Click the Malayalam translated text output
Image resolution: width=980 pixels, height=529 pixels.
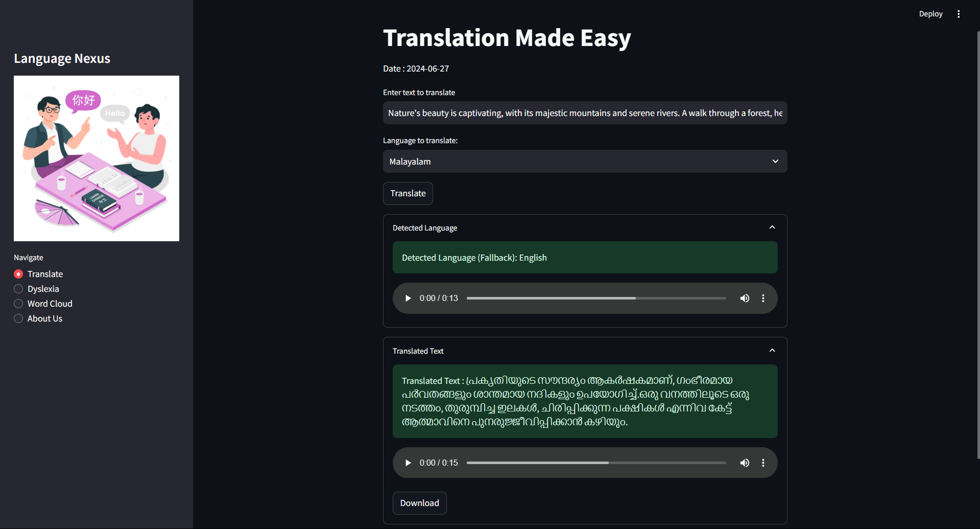[x=585, y=401]
